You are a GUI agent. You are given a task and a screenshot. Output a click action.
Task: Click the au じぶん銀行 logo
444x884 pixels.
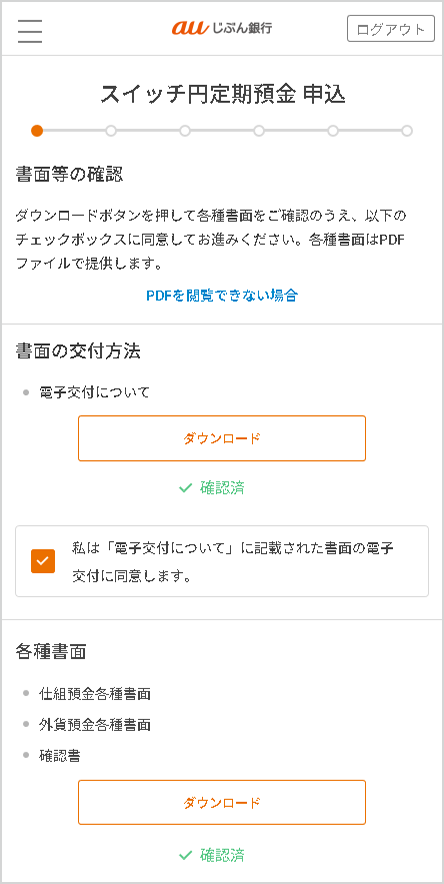pyautogui.click(x=222, y=28)
